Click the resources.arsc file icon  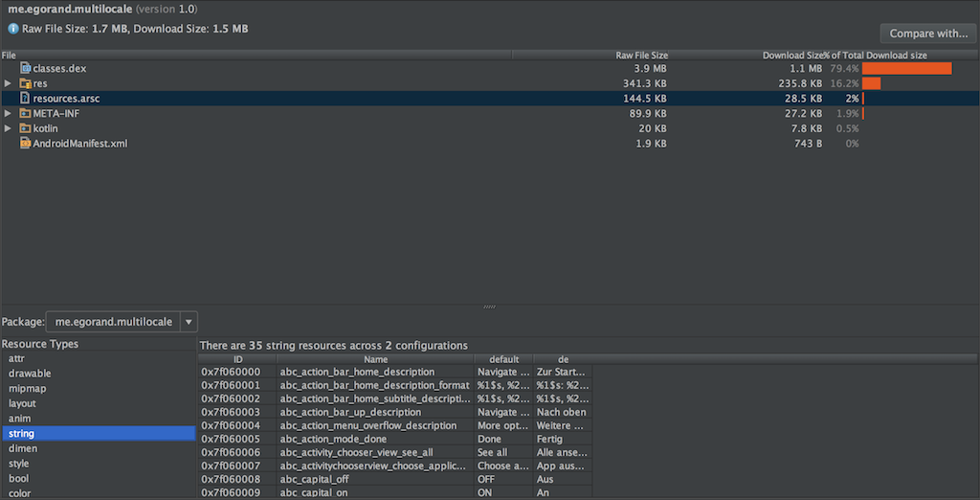click(26, 99)
